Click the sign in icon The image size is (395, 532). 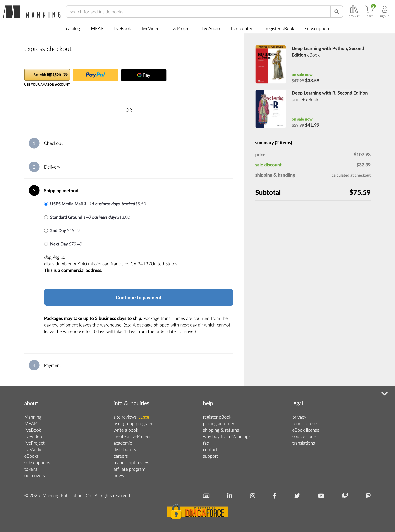pyautogui.click(x=384, y=11)
